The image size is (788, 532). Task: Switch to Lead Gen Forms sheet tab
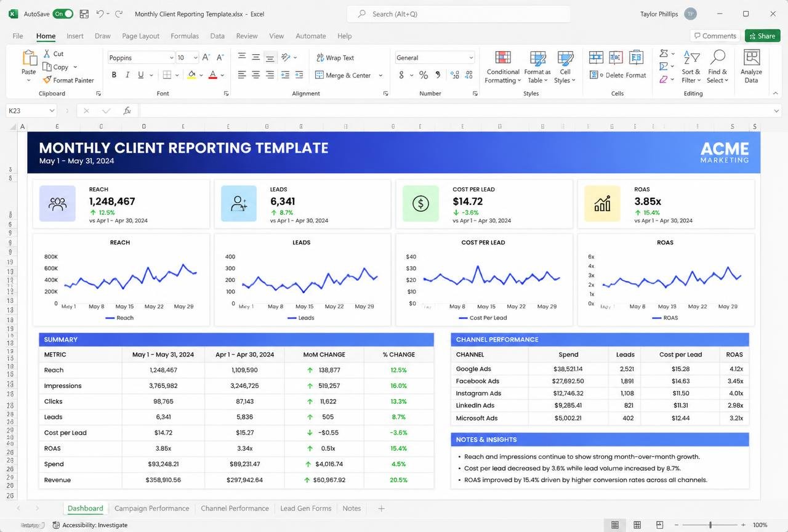(x=305, y=509)
